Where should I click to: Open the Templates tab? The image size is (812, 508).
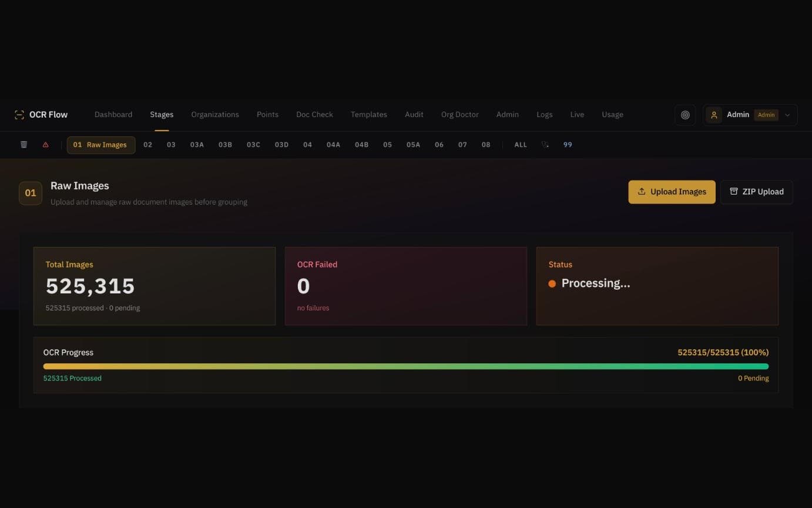(x=369, y=115)
